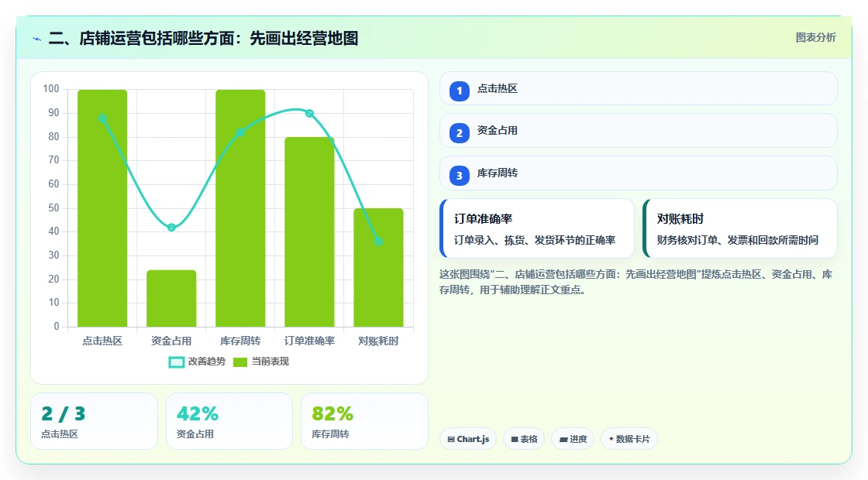Click the 对账耗时 x-axis label
This screenshot has width=868, height=480.
[378, 341]
